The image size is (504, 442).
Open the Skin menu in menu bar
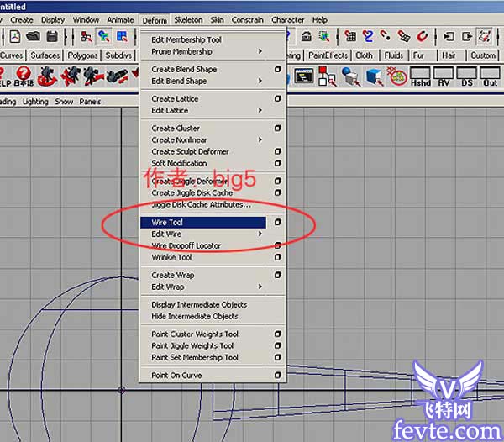(218, 20)
